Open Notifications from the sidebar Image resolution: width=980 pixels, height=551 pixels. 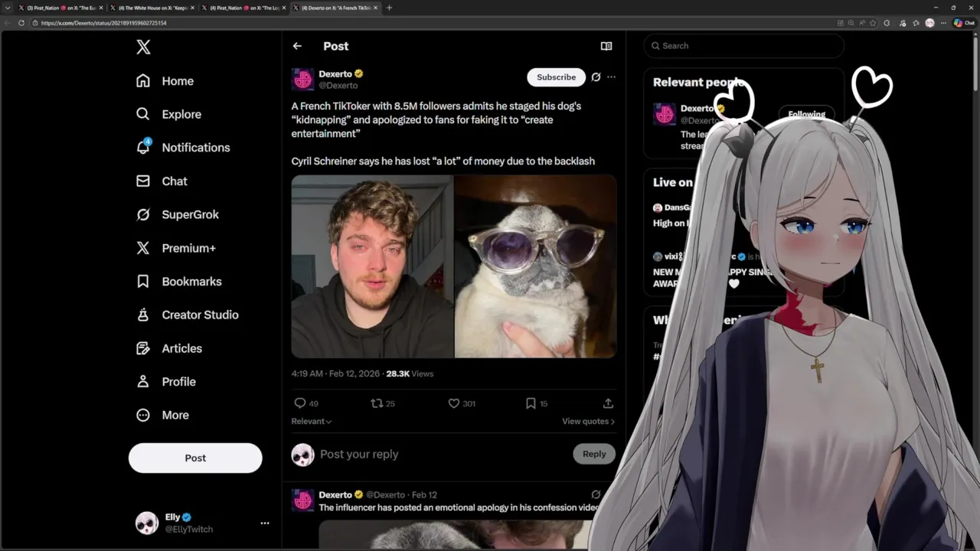click(x=182, y=148)
